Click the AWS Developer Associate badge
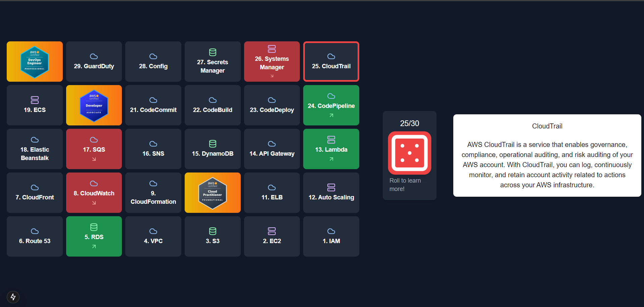Viewport: 644px width, 307px height. (x=94, y=106)
